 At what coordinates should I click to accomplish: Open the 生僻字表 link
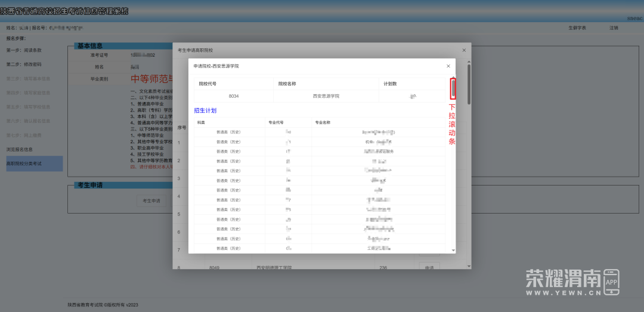pos(577,28)
